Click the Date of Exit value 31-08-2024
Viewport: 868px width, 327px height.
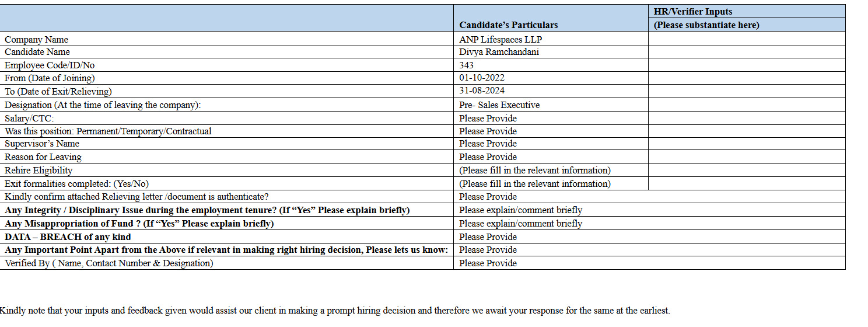(x=482, y=91)
